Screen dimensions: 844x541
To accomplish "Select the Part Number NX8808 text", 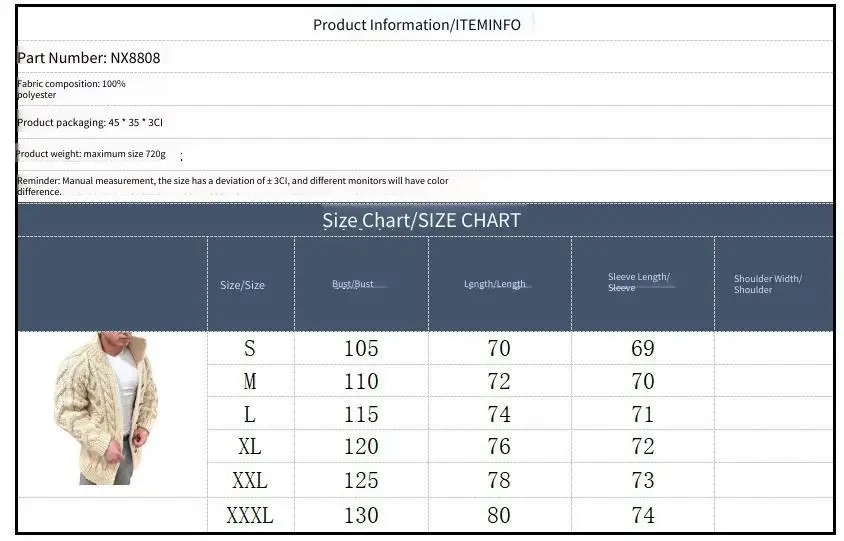I will 89,58.
